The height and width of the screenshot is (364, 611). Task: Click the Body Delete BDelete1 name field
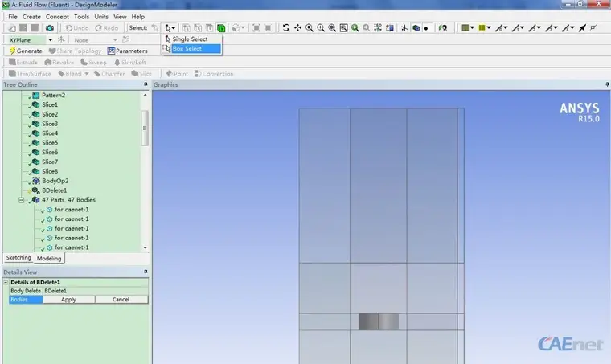pyautogui.click(x=95, y=291)
